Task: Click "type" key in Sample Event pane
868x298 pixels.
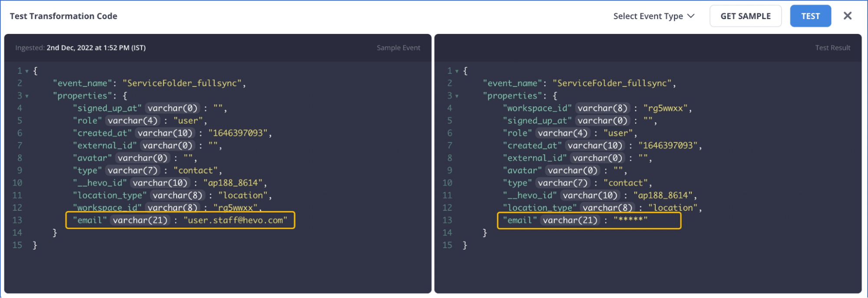Action: 87,171
